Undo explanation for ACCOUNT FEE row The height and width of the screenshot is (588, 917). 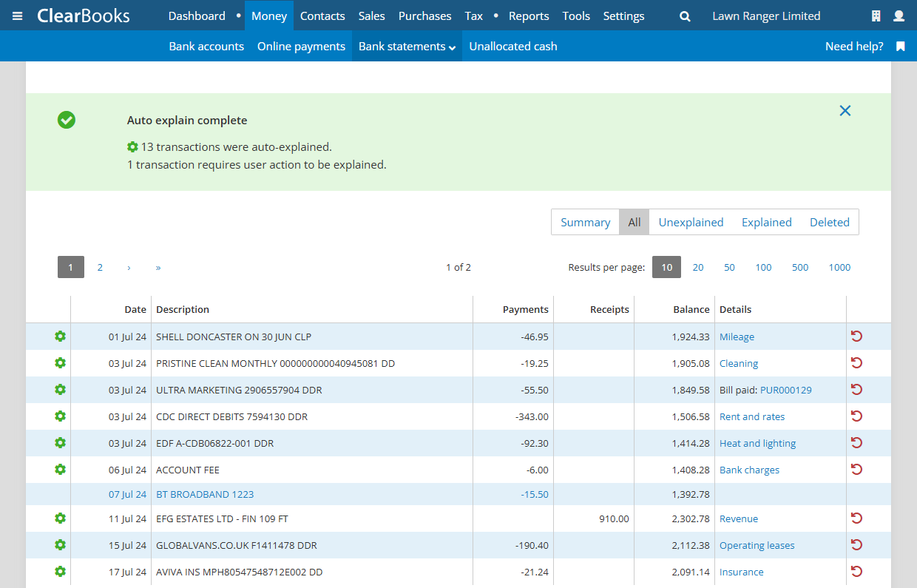[856, 470]
